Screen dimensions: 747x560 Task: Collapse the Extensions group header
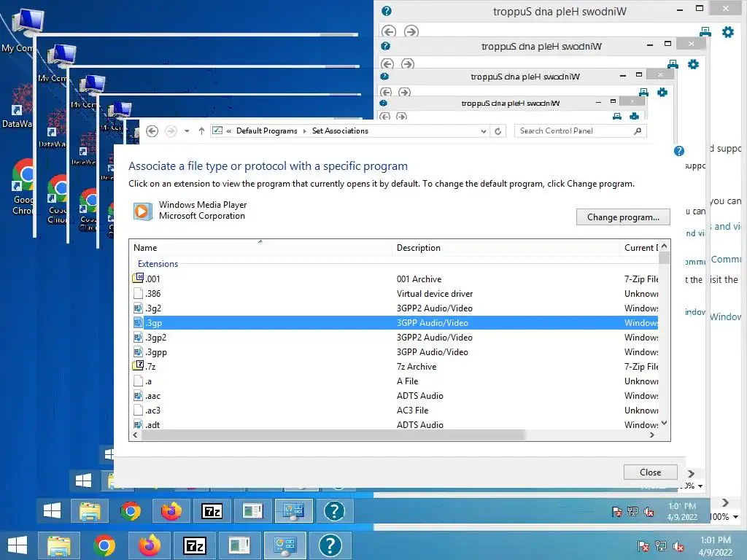[158, 264]
